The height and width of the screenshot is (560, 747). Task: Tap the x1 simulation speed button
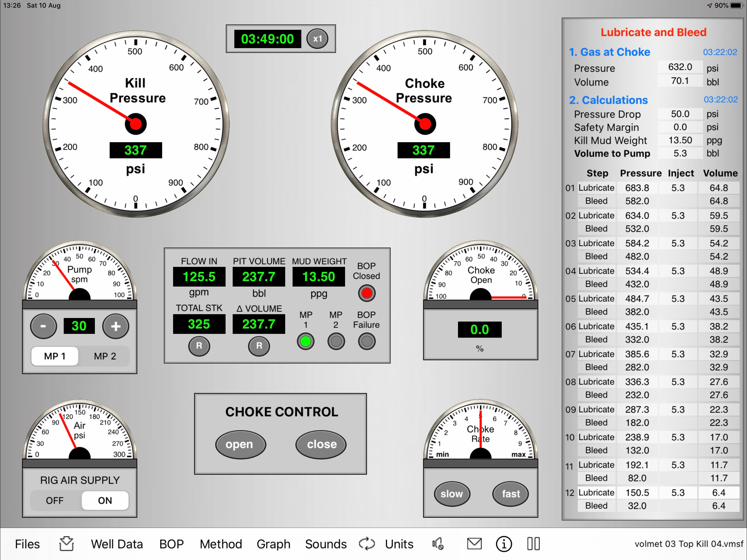(x=317, y=39)
